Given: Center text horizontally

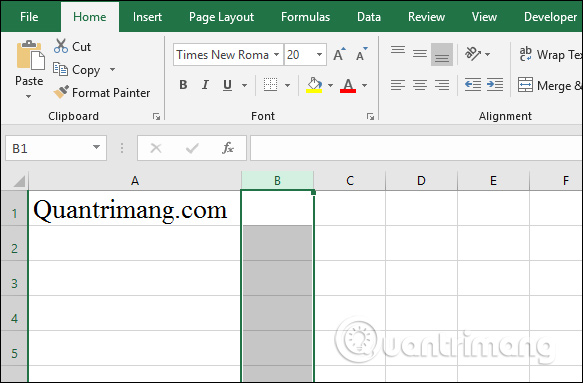Looking at the screenshot, I should [420, 85].
